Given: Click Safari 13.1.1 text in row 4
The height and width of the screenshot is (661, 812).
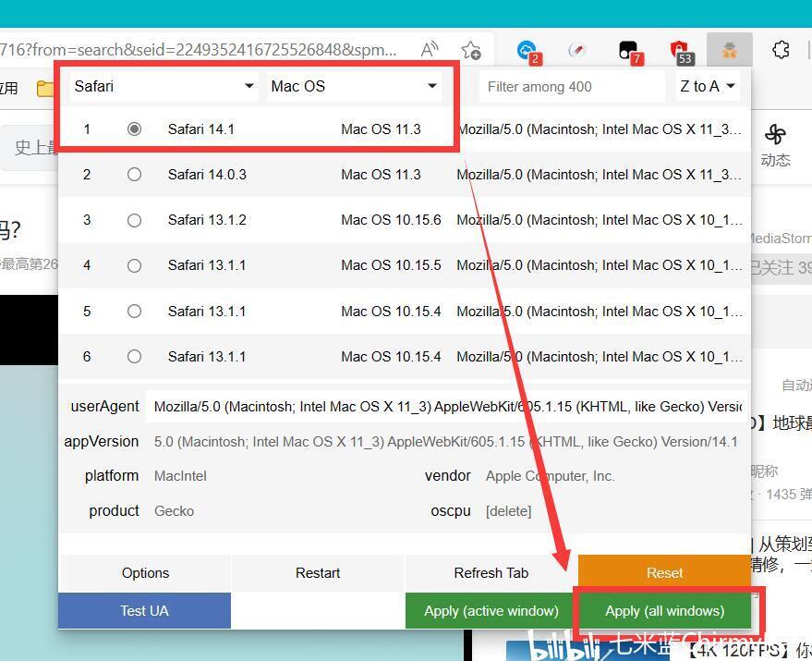Looking at the screenshot, I should click(x=207, y=265).
